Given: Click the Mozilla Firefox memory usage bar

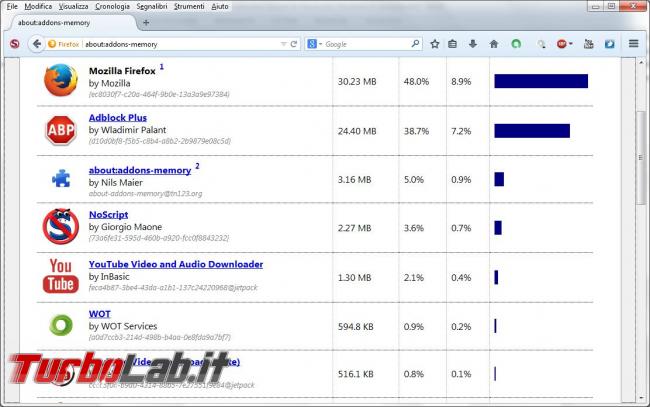Looking at the screenshot, I should click(541, 81).
